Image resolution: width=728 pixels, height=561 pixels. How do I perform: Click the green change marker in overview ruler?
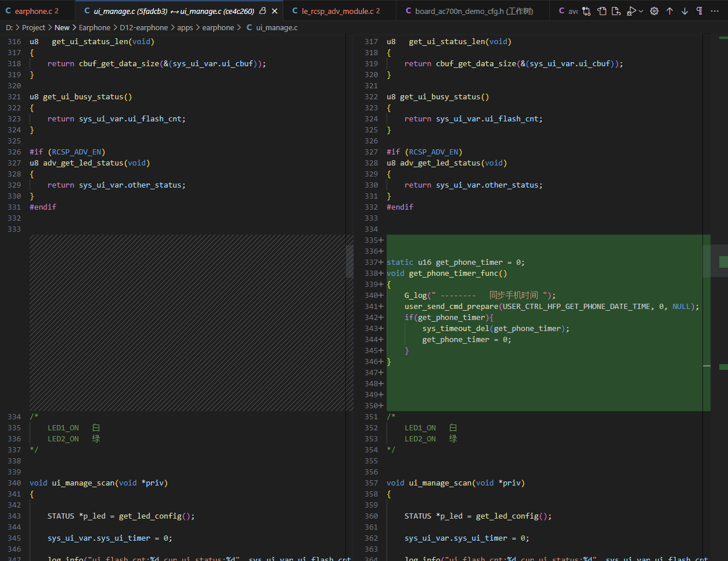click(x=723, y=262)
